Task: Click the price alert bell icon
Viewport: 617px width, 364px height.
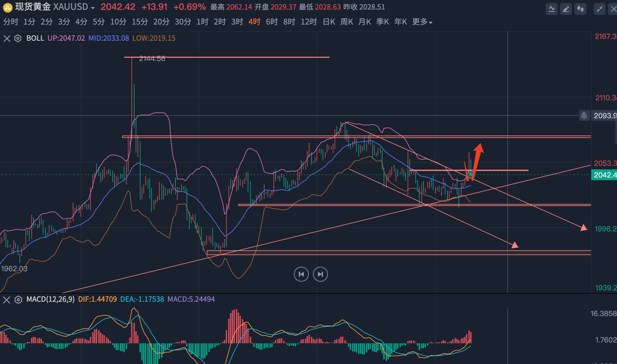Action: tap(584, 115)
